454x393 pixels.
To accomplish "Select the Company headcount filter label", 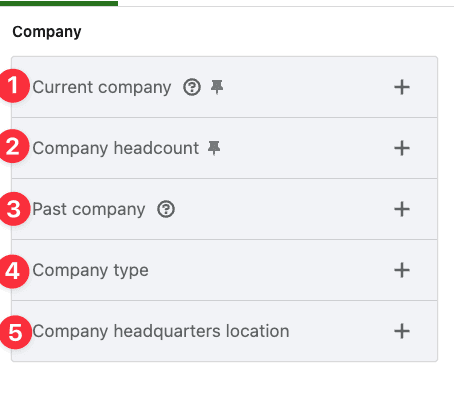I will [116, 148].
